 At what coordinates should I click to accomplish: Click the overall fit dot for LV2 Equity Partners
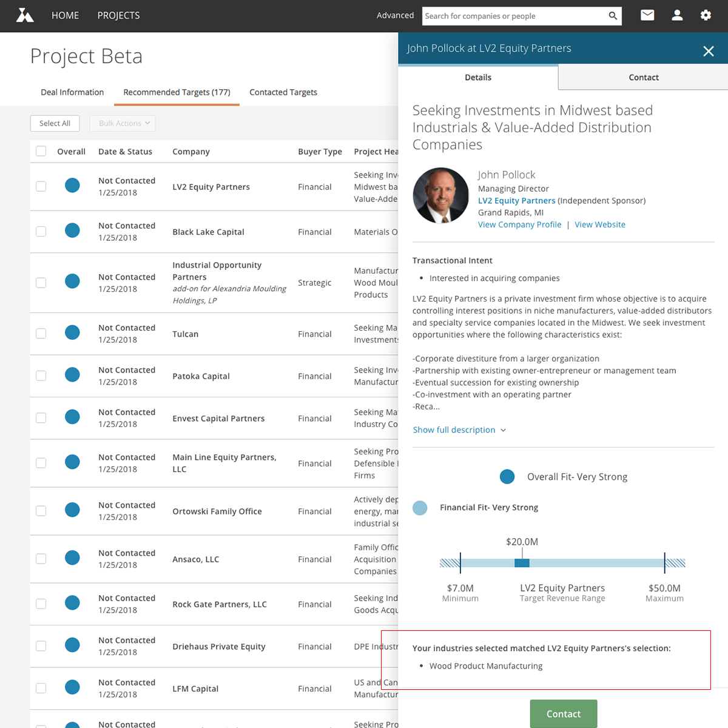[72, 186]
